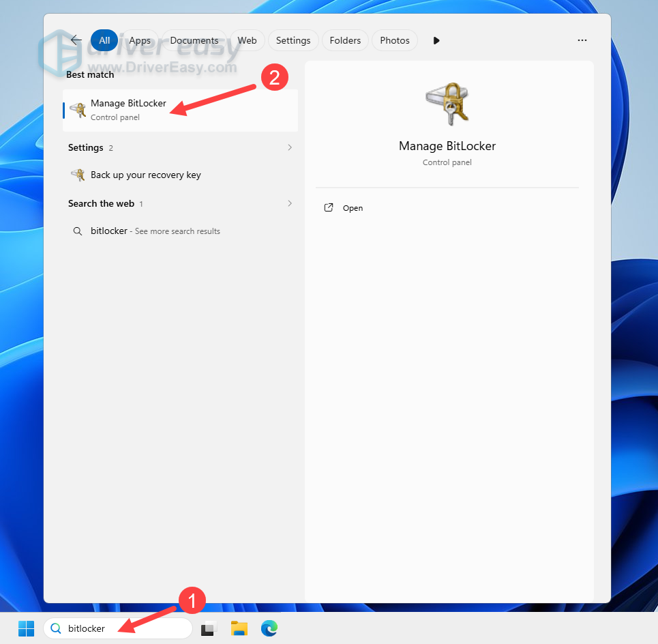The height and width of the screenshot is (644, 658).
Task: Switch to the Settings filter tab
Action: (293, 40)
